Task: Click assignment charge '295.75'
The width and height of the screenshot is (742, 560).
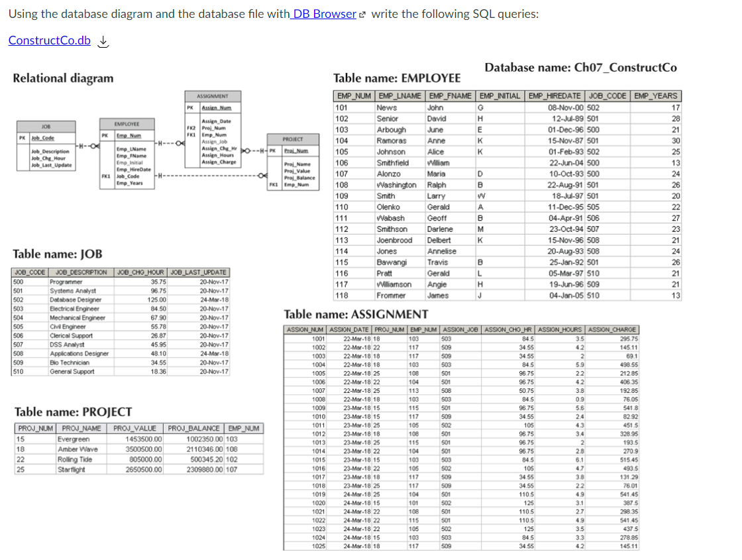Action: tap(629, 339)
